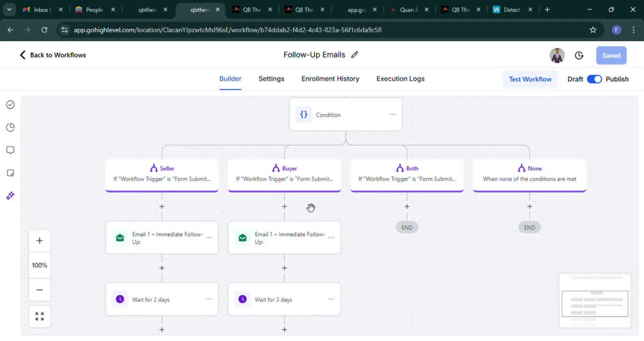Open the Settings tab
644x341 pixels.
tap(271, 79)
